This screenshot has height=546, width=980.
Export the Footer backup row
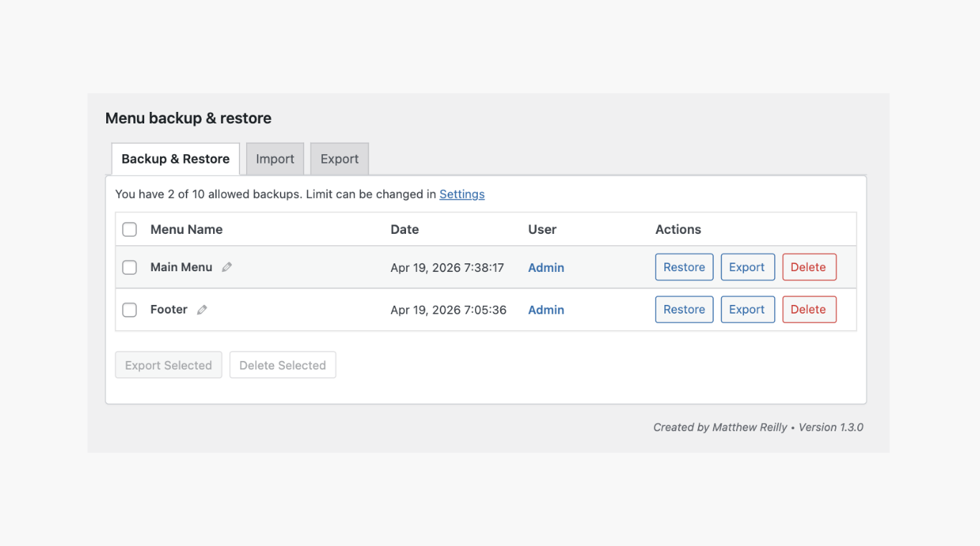747,309
